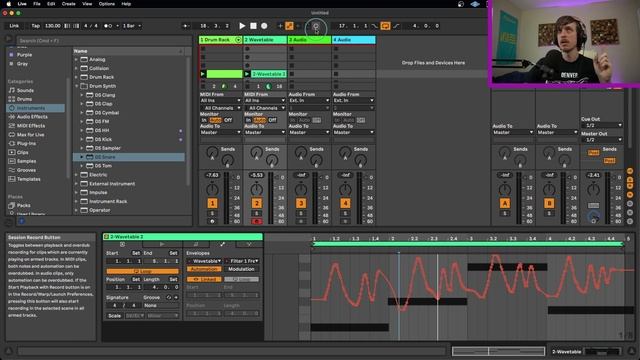Open the Options menu
This screenshot has height=360, width=640.
click(x=107, y=4)
